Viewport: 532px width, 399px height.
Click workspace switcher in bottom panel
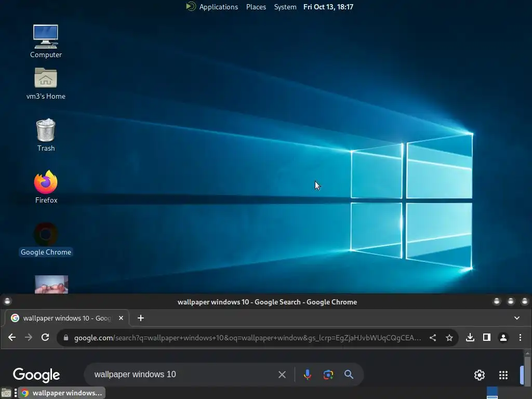(x=493, y=393)
